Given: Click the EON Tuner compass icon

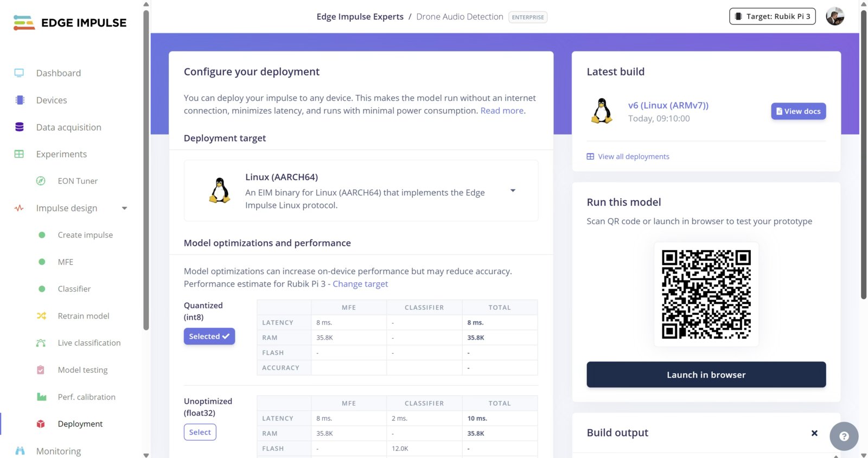Looking at the screenshot, I should click(x=41, y=181).
